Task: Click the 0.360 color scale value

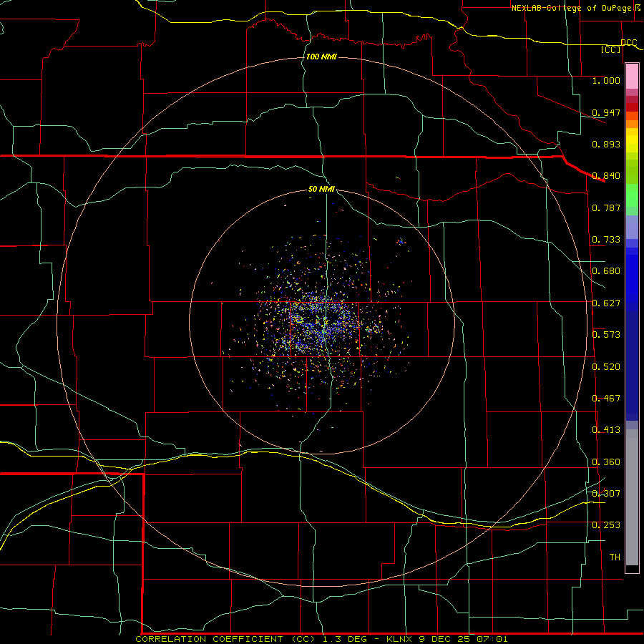Action: pos(606,462)
